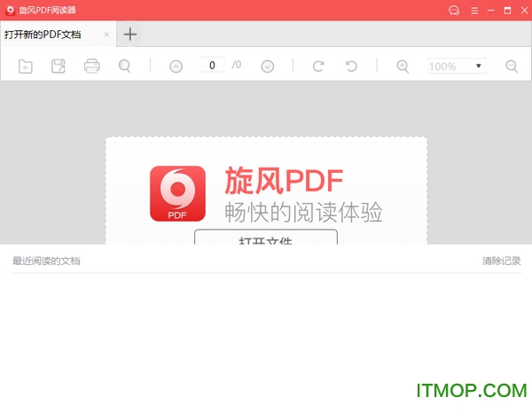Zoom out with the minus magnifier
This screenshot has width=532, height=413.
point(512,66)
